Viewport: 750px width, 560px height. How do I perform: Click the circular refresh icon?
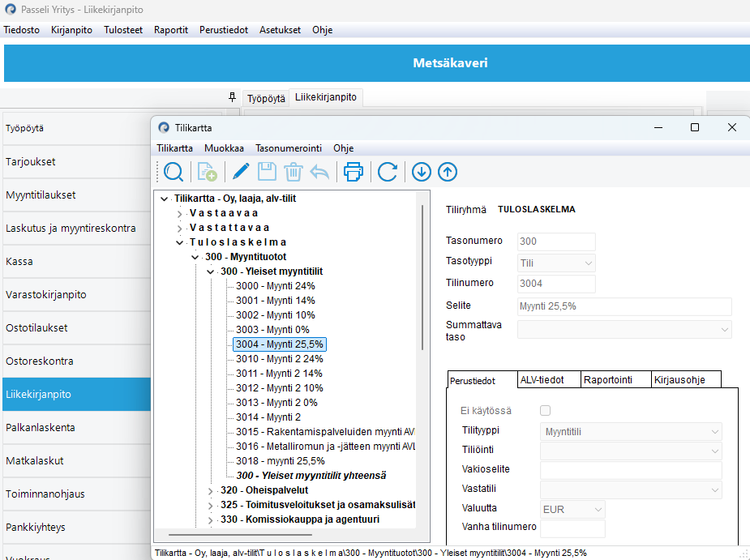[x=388, y=172]
